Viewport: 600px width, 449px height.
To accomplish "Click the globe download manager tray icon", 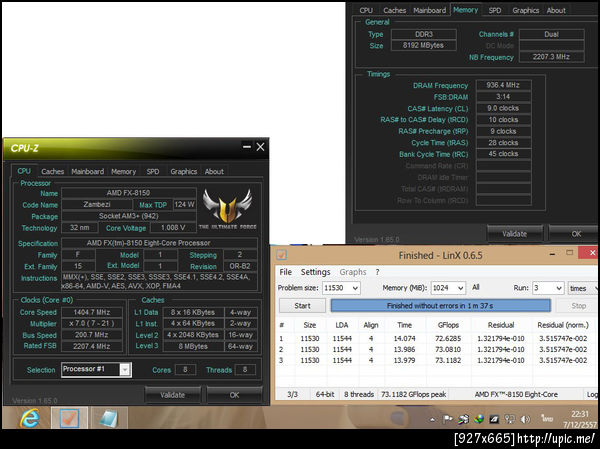I will 478,420.
